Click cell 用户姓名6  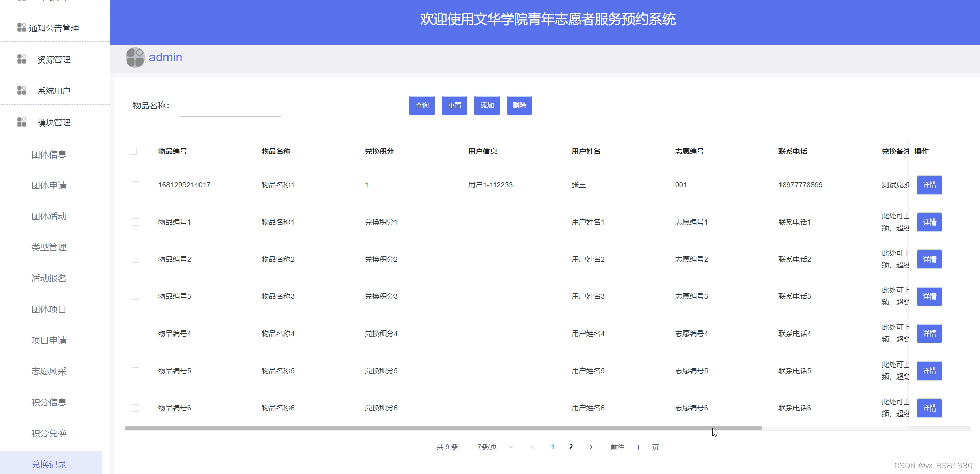pos(588,408)
